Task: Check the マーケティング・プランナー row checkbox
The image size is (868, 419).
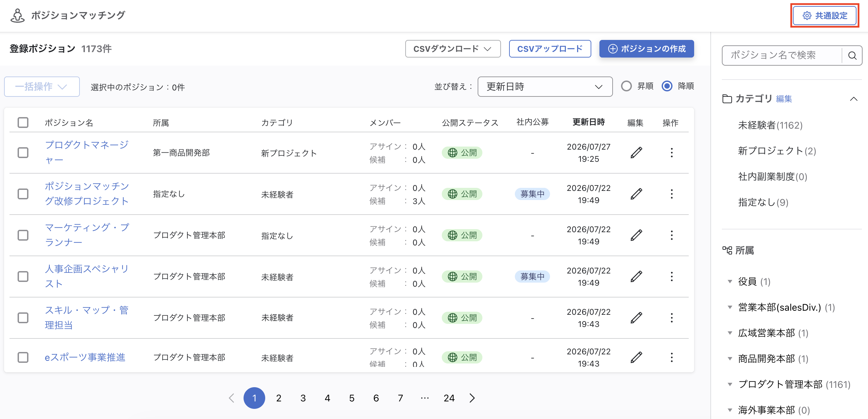Action: (x=23, y=235)
